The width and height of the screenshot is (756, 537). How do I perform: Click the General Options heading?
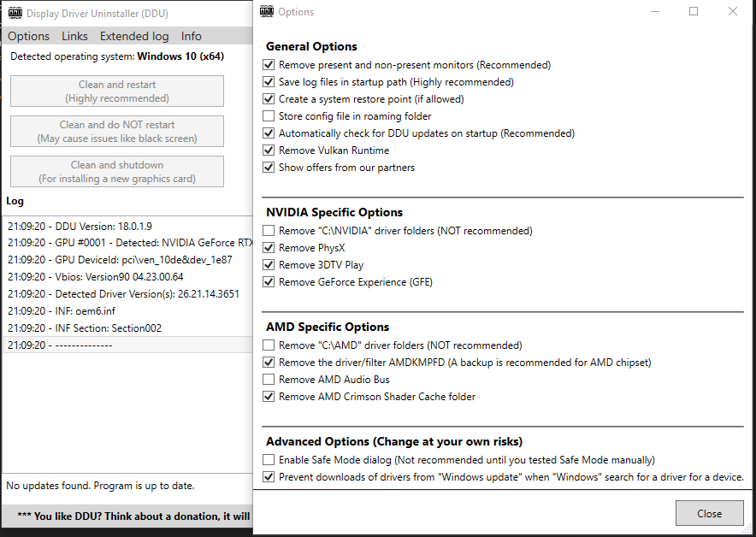pyautogui.click(x=311, y=46)
